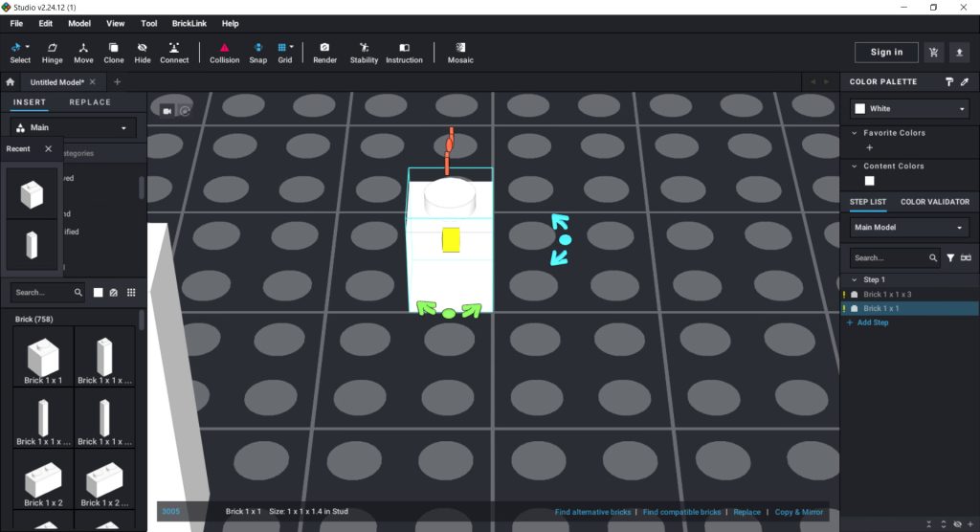Open the Render tool
Viewport: 980px width, 532px height.
325,53
